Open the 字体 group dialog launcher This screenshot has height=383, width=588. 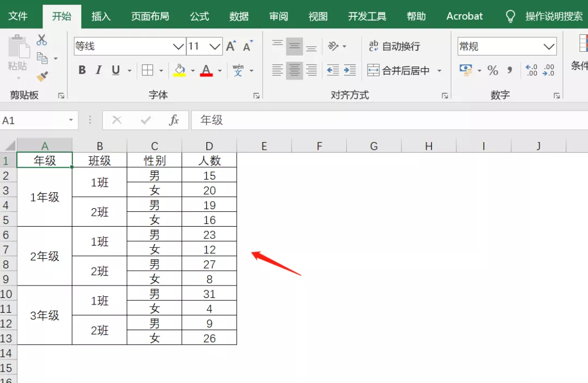(x=256, y=96)
